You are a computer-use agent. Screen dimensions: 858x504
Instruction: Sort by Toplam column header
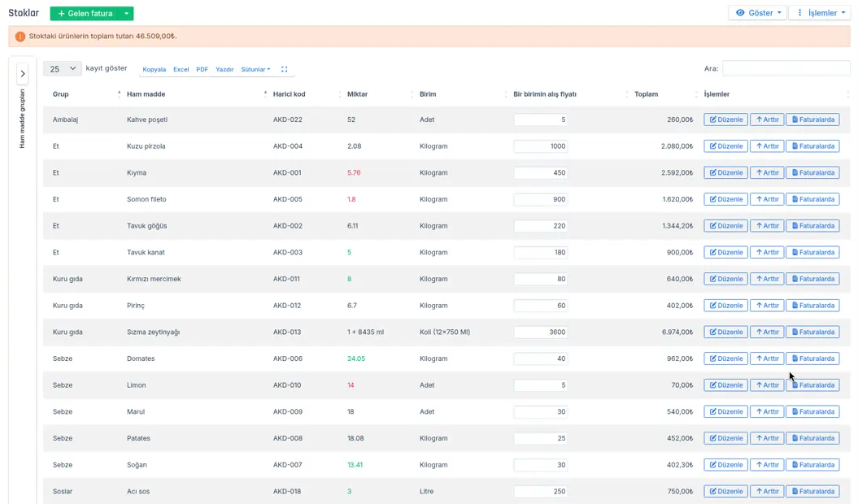click(x=646, y=94)
